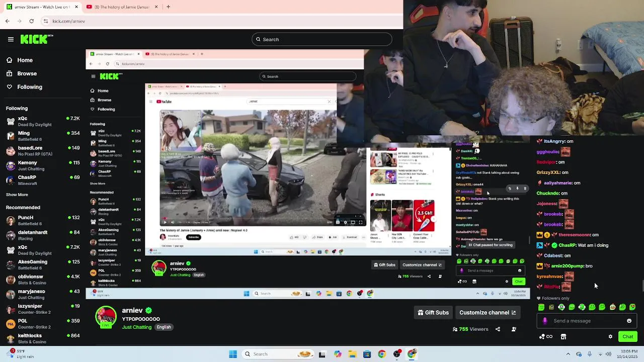The height and width of the screenshot is (362, 644).
Task: Click the yellow clown emote in the quick emote row
Action: pyautogui.click(x=612, y=307)
